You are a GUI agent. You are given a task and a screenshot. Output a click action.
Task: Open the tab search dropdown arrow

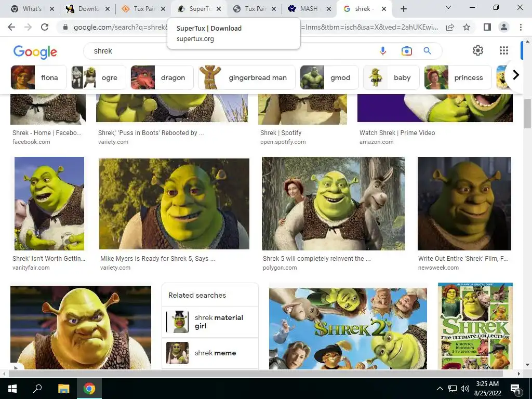448,7
